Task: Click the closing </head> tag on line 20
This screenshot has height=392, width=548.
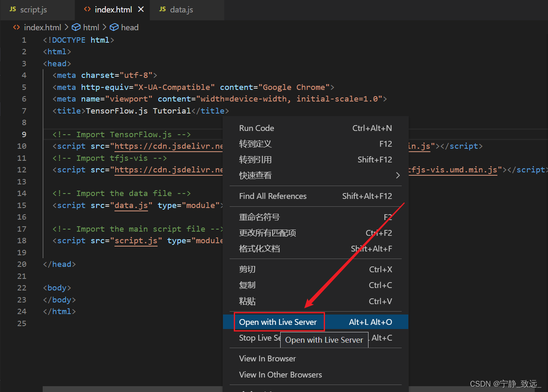Action: pyautogui.click(x=59, y=264)
